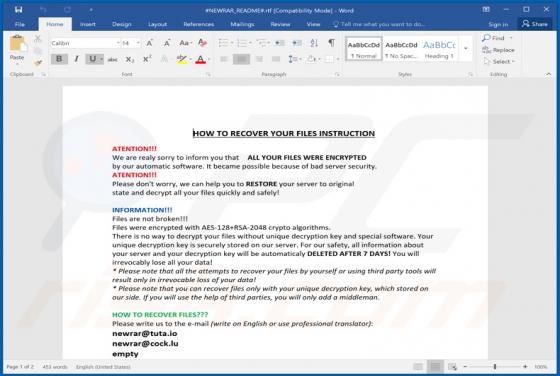Open Text Effects and Typography

[x=164, y=59]
